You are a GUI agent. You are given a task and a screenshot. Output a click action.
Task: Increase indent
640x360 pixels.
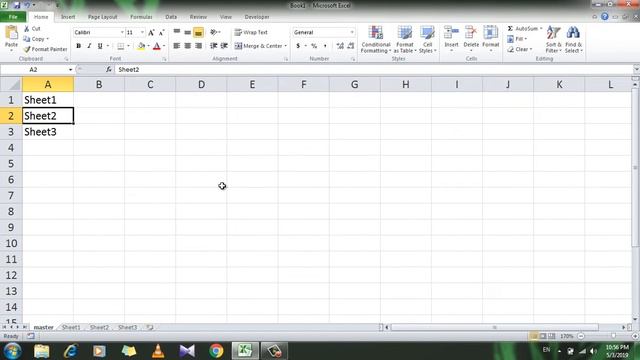click(224, 46)
